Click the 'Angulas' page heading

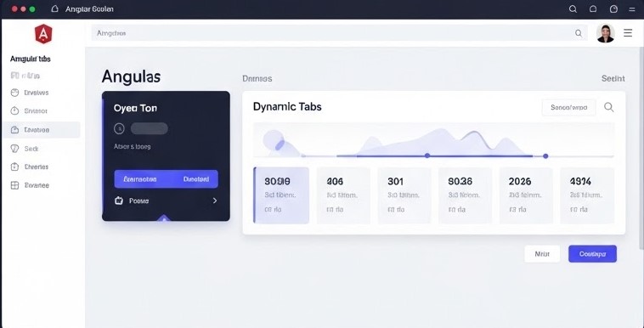[131, 76]
